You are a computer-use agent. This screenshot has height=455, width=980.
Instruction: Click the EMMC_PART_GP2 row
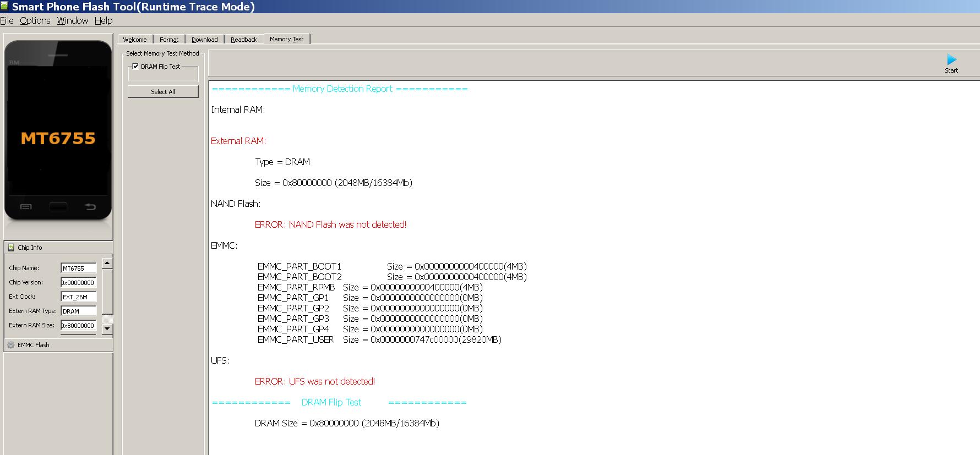tap(370, 308)
